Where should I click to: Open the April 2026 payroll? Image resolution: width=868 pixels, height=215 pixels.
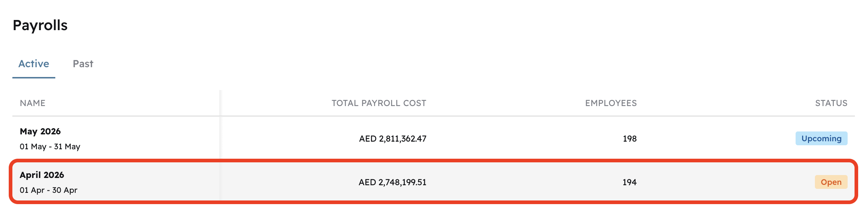coord(42,175)
